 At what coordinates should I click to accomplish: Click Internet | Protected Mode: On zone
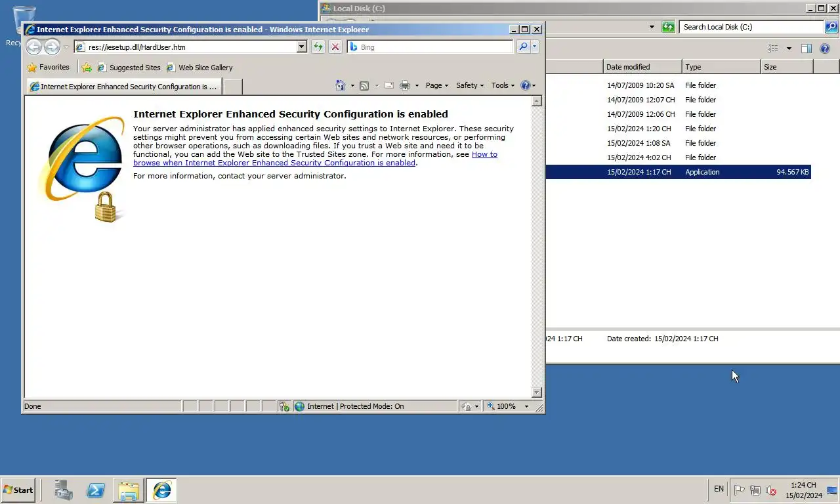click(375, 406)
